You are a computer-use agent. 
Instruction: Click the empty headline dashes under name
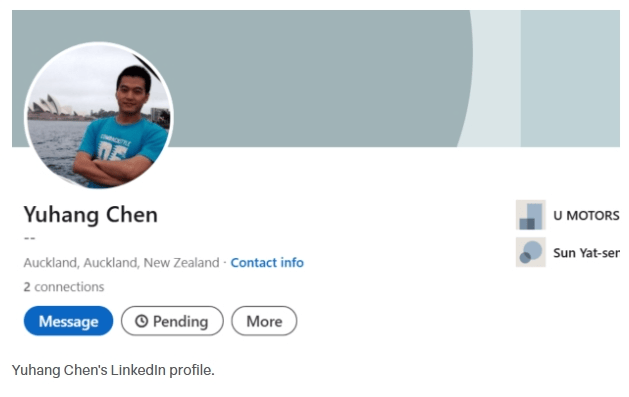[30, 238]
